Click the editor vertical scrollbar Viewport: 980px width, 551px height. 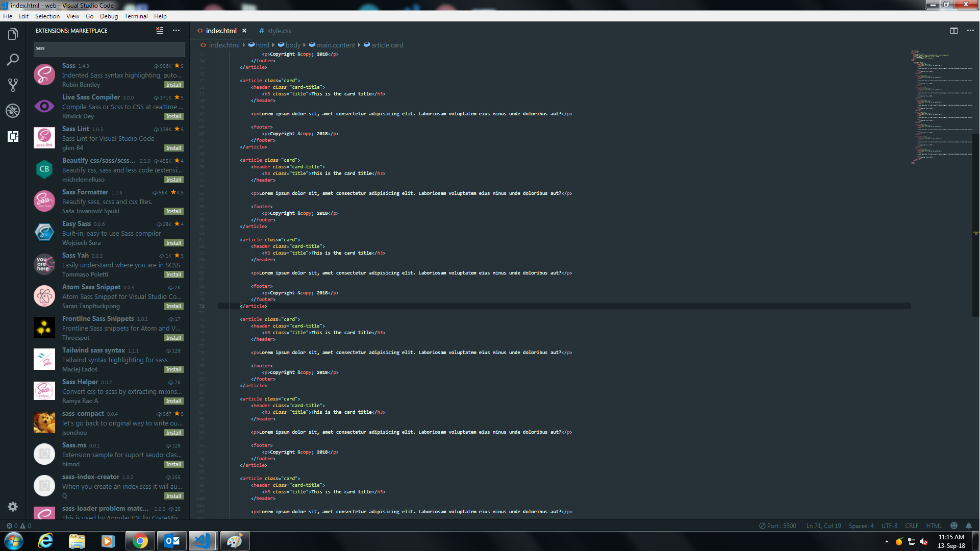[x=975, y=224]
